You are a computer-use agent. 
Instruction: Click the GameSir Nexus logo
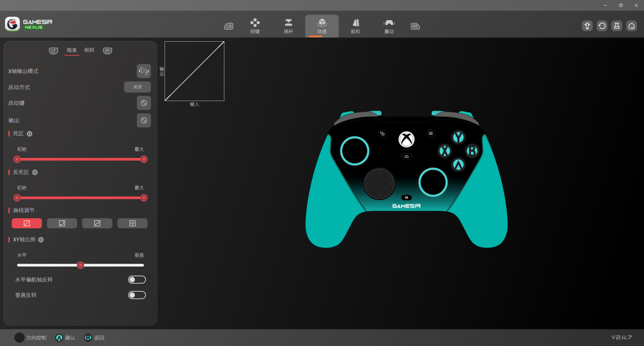pos(29,24)
